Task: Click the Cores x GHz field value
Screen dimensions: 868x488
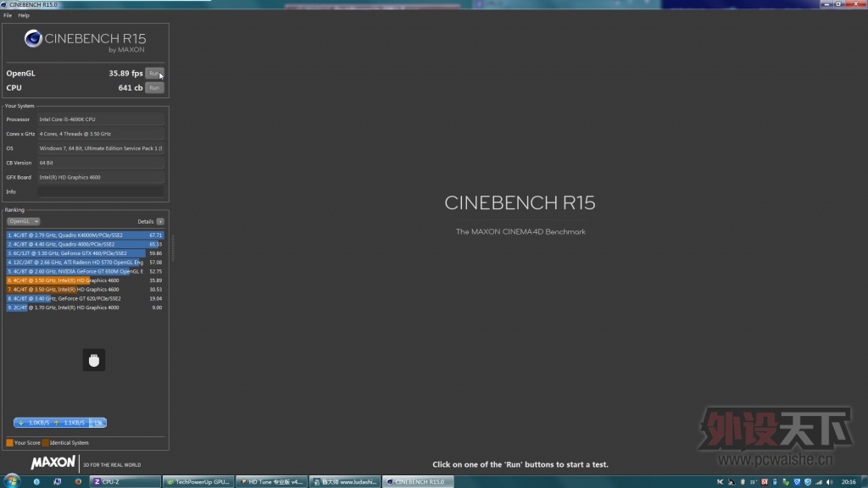Action: click(x=100, y=134)
